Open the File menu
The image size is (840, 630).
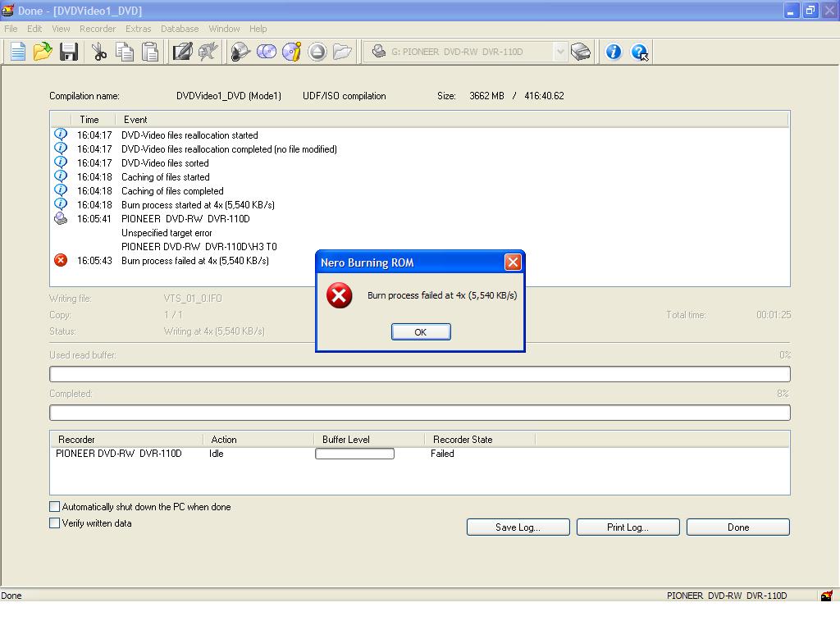(11, 29)
